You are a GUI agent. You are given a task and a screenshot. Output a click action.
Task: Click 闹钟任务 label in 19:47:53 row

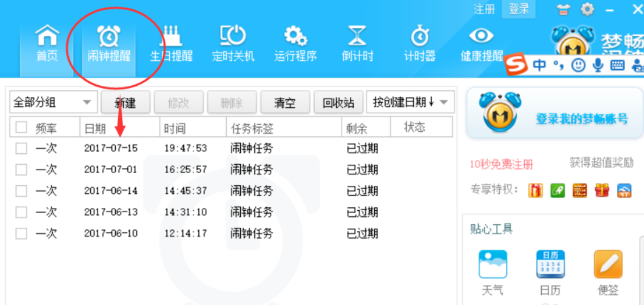pos(252,148)
